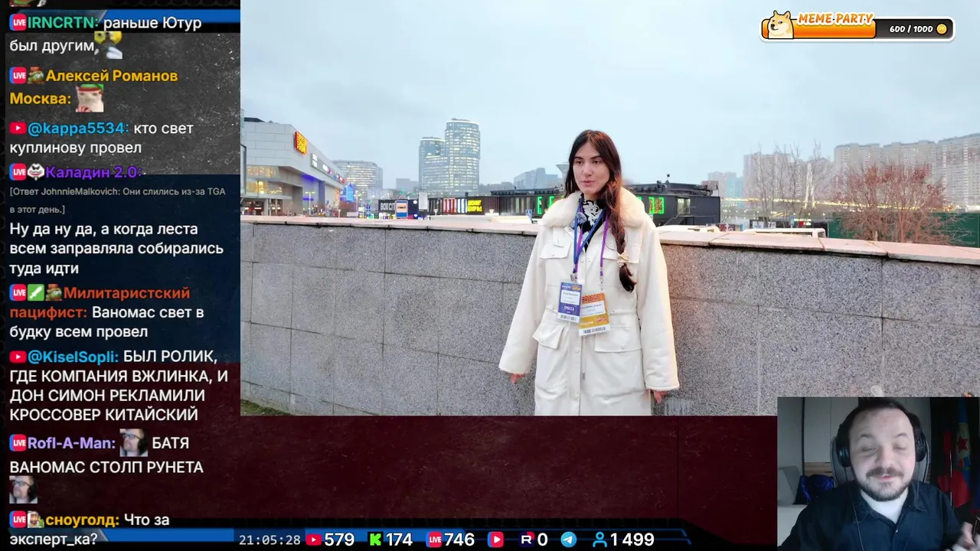
Task: Click the viewers person icon beside 1 499
Action: [599, 540]
